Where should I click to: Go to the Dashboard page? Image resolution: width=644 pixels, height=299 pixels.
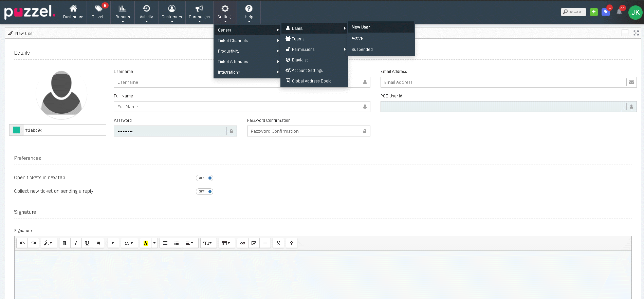coord(73,12)
